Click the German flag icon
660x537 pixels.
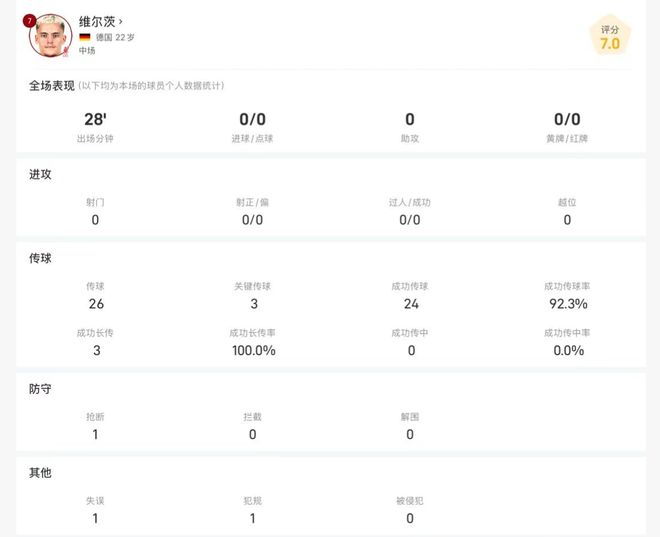[85, 37]
